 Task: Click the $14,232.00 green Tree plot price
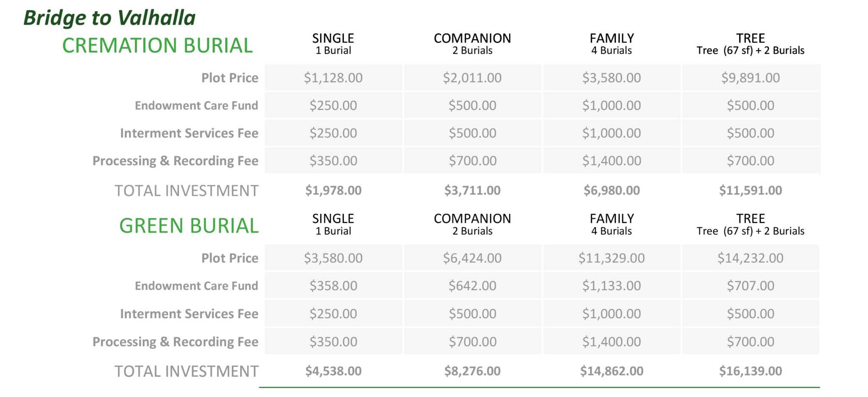click(x=750, y=258)
